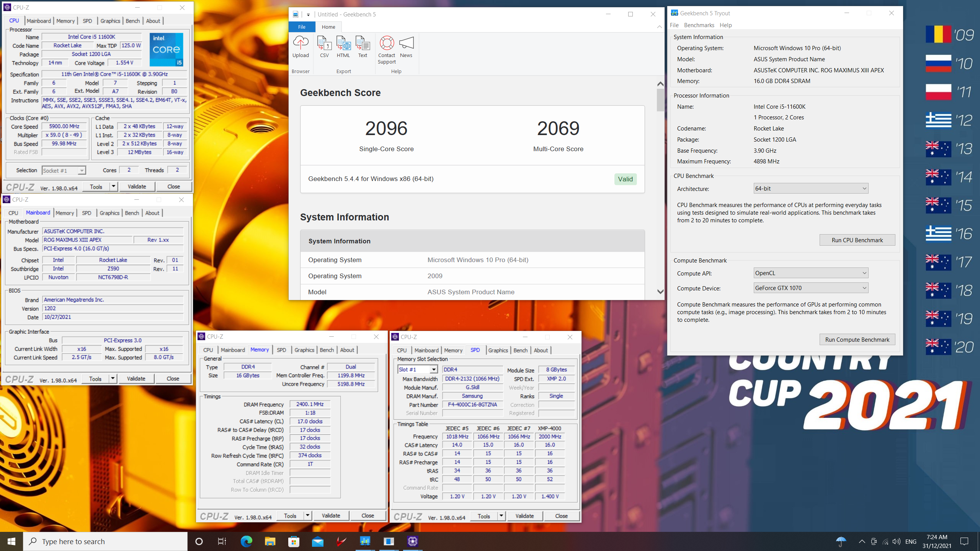The height and width of the screenshot is (551, 980).
Task: Open Mail app from taskbar
Action: [318, 541]
